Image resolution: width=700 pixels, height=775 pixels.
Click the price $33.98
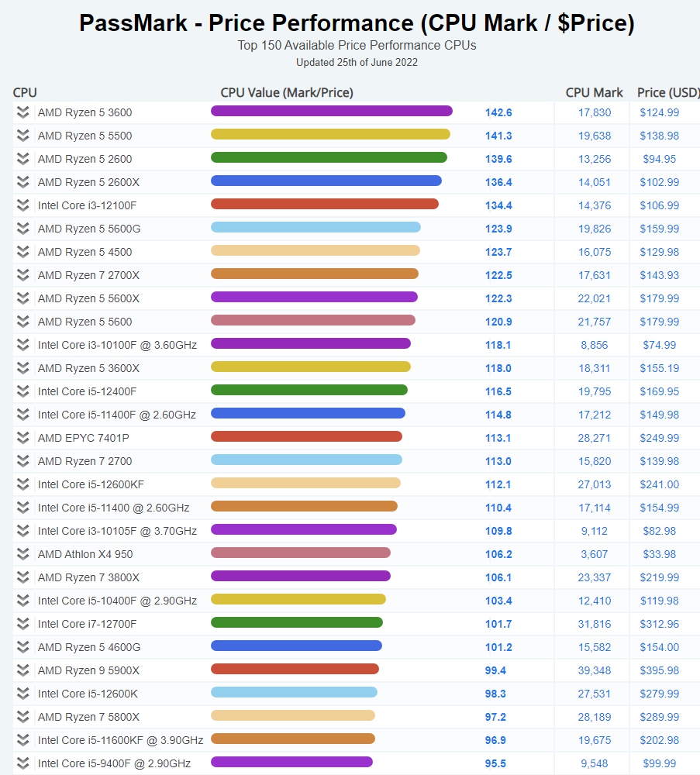(660, 554)
